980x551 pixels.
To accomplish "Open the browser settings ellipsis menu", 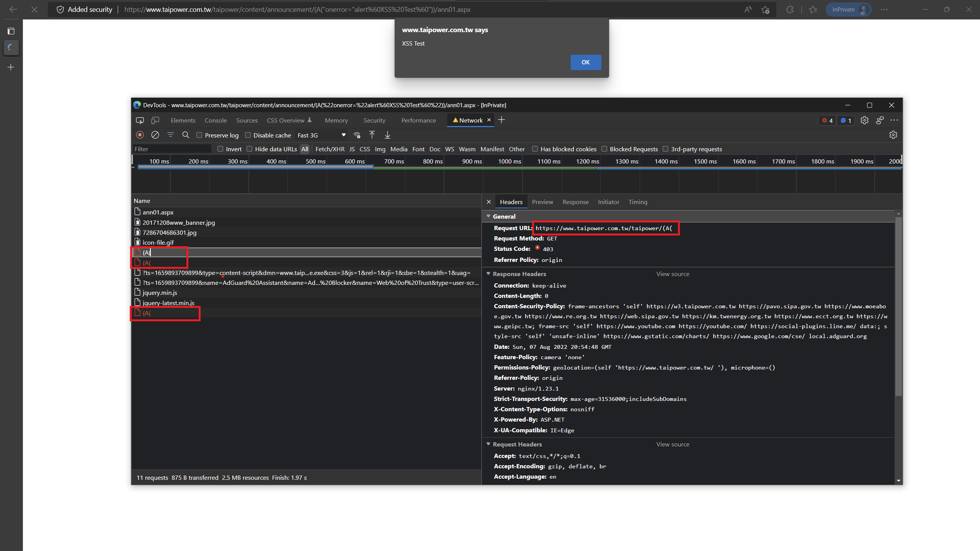I will pos(884,10).
